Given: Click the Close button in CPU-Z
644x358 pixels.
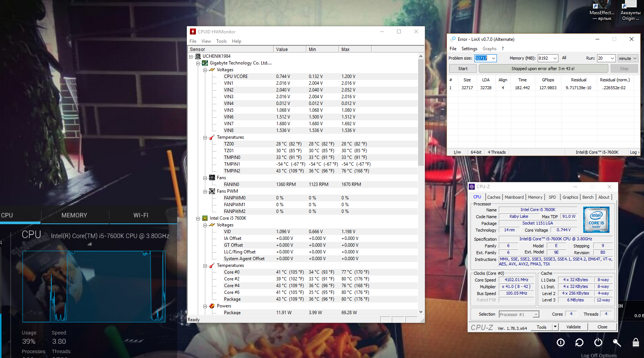Looking at the screenshot, I should coord(602,327).
